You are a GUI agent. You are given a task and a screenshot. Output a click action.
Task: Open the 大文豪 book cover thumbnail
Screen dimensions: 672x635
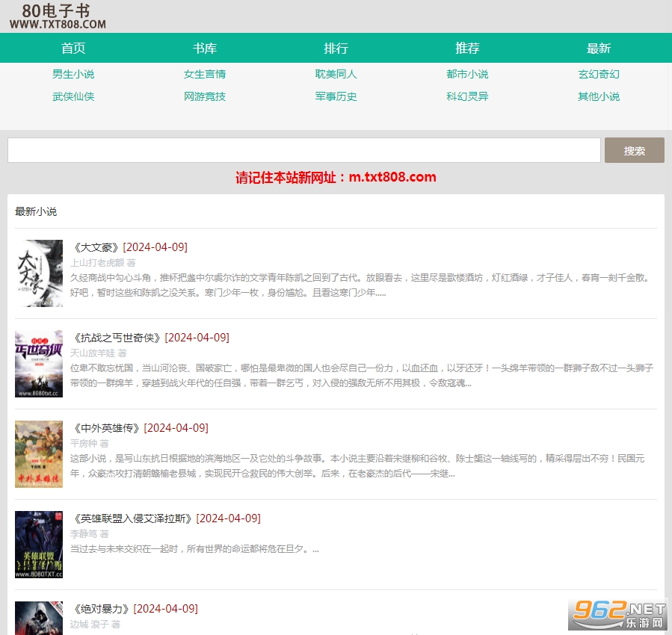coord(39,273)
